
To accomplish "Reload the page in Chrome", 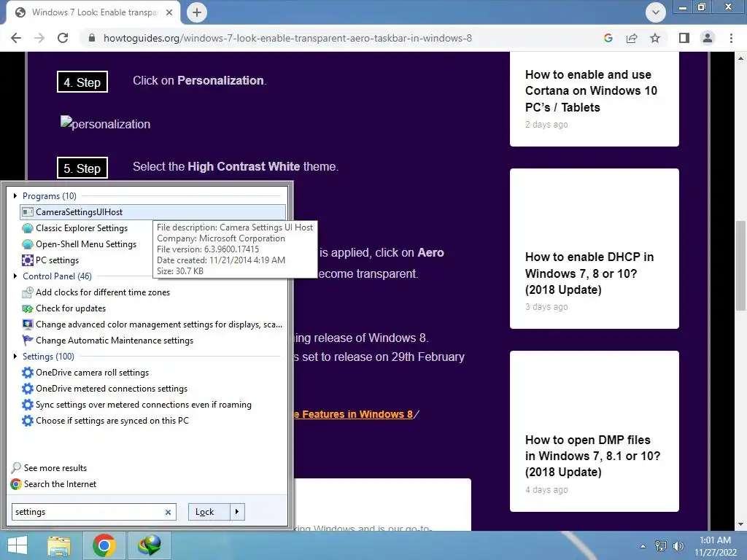I will coord(63,38).
